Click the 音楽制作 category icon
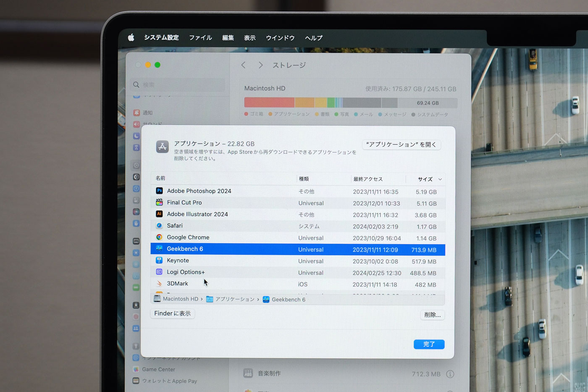Screen dimensions: 588x392 (248, 373)
